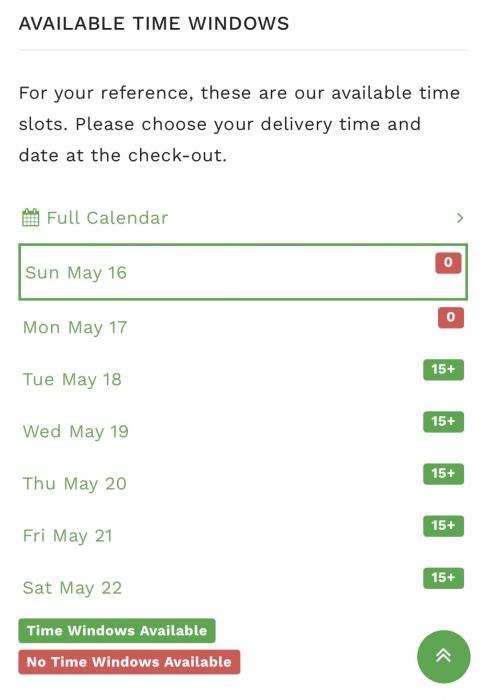Click the red 0 badge for Mon May 17
489x700 pixels.
coord(451,317)
